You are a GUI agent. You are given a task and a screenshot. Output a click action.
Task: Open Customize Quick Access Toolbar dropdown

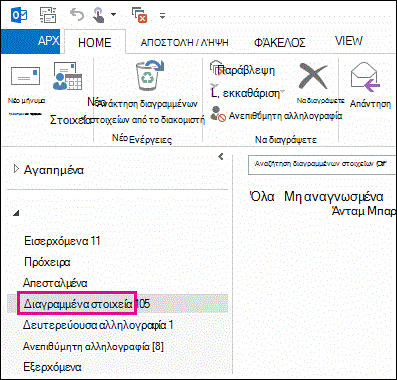coord(163,15)
